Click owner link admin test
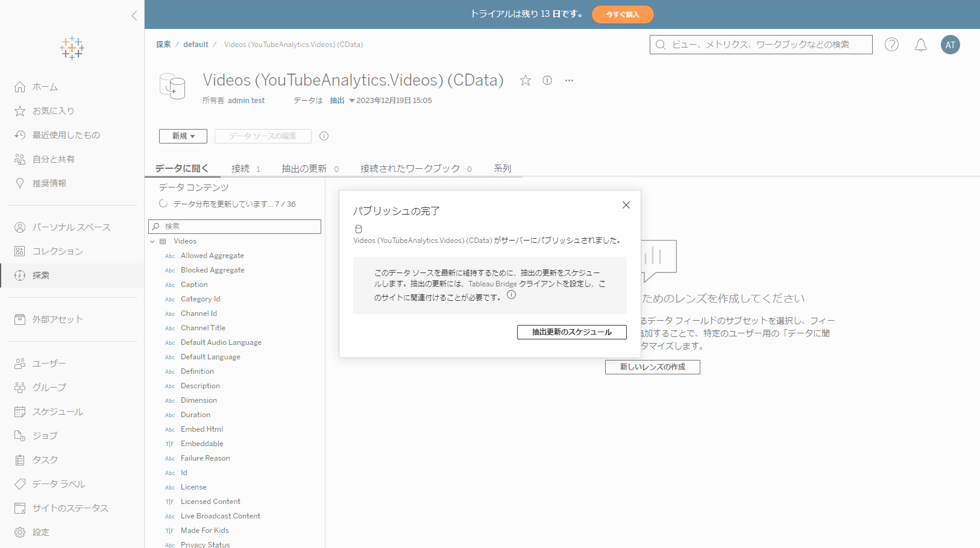The height and width of the screenshot is (548, 980). [246, 101]
